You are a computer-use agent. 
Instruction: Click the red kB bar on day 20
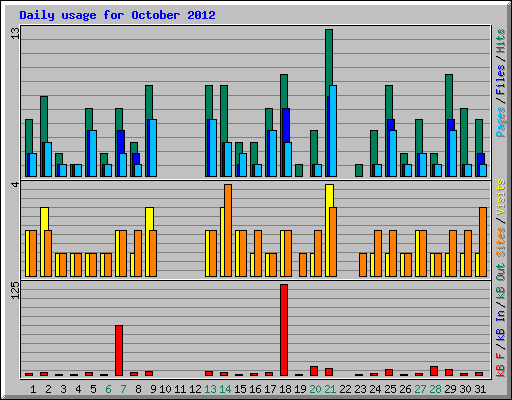pos(314,371)
